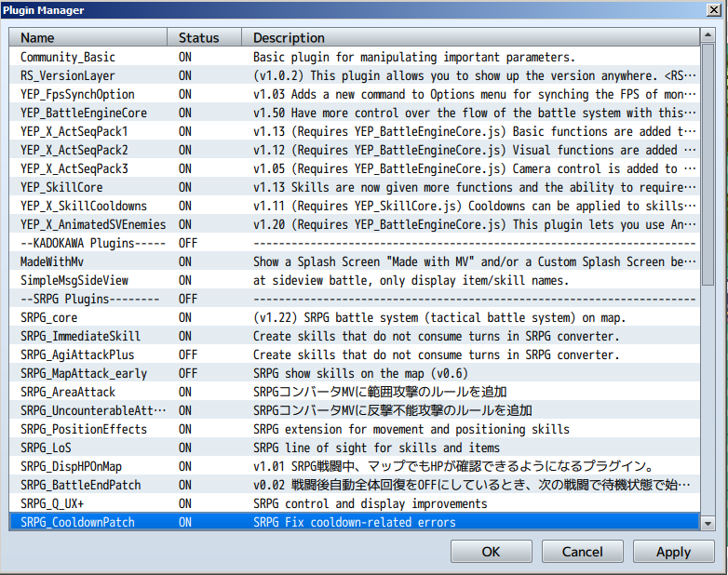The height and width of the screenshot is (575, 728).
Task: Select the YEP_FpsSynchOption plugin
Action: (x=355, y=94)
